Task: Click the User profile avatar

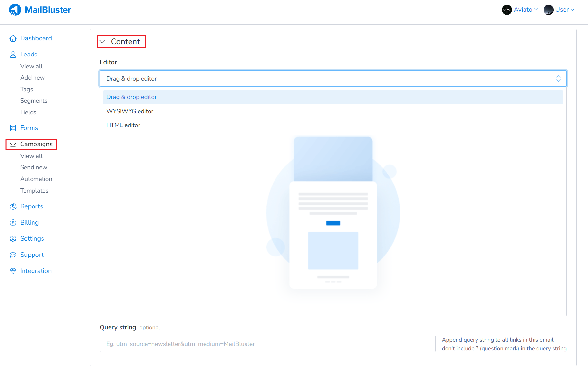Action: coord(548,10)
